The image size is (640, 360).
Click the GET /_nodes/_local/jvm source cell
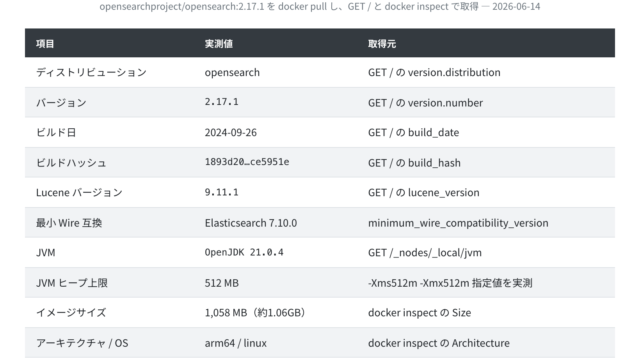click(425, 253)
